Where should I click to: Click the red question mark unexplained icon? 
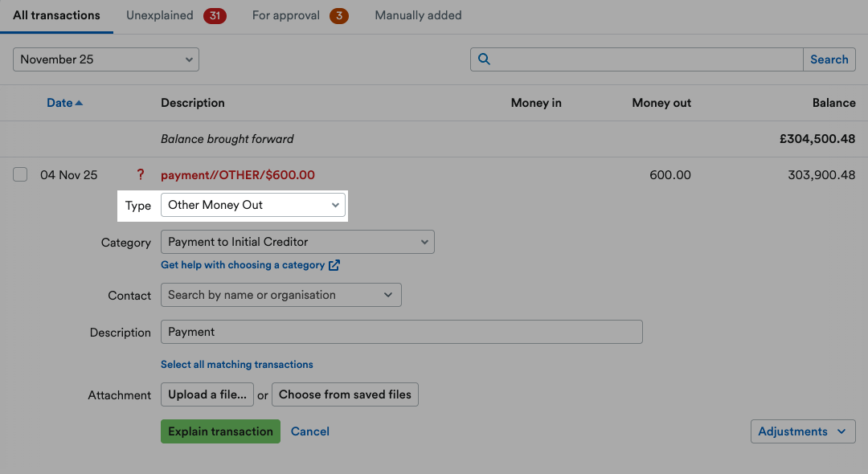(x=141, y=175)
